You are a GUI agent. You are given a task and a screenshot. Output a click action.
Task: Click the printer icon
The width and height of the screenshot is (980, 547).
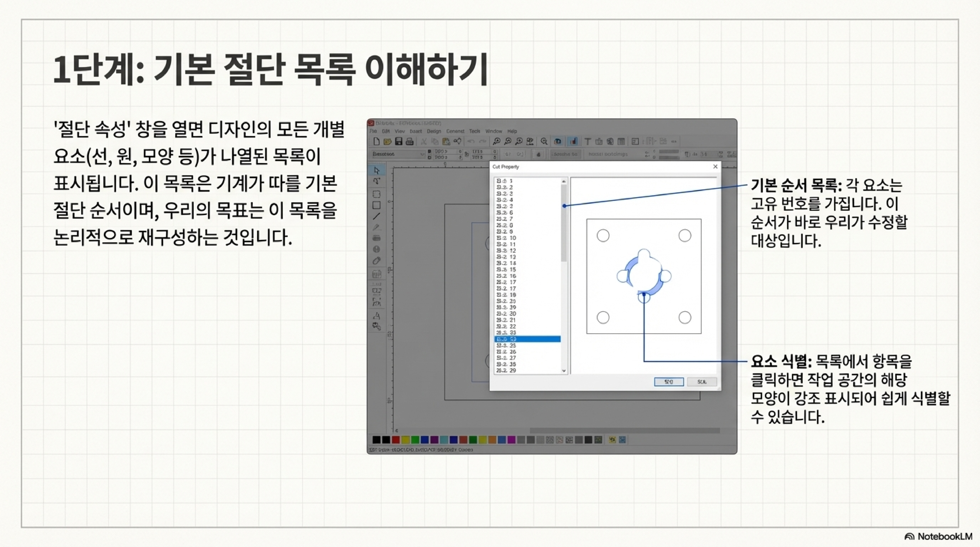[x=409, y=142]
